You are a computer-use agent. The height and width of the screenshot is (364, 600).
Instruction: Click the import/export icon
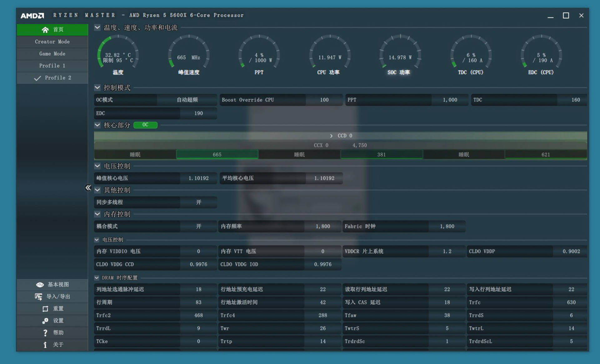38,297
